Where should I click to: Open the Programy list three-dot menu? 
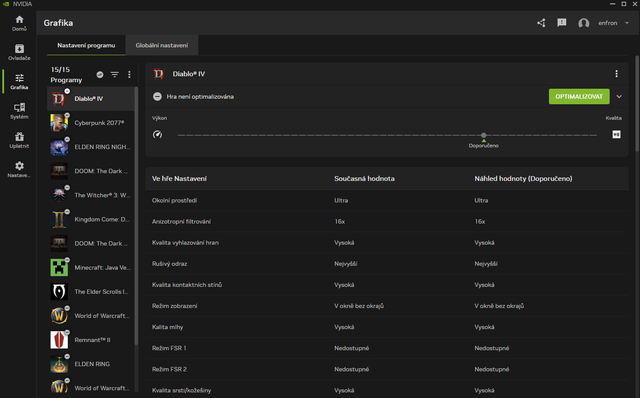(129, 74)
